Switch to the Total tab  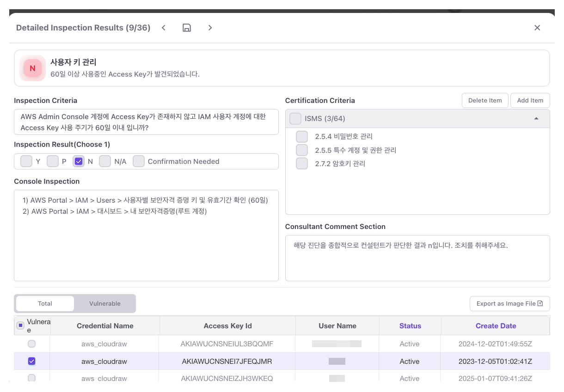point(45,303)
